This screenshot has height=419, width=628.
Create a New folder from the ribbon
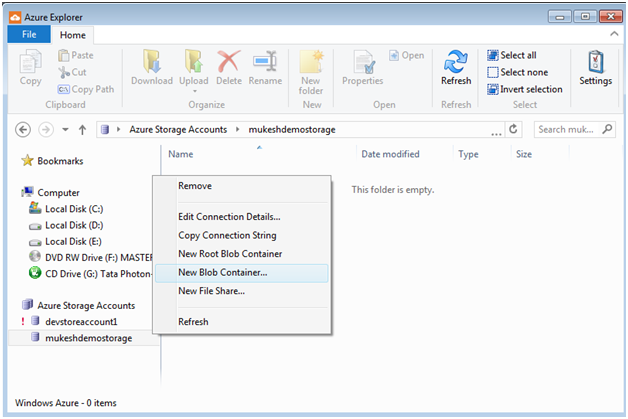pyautogui.click(x=311, y=73)
